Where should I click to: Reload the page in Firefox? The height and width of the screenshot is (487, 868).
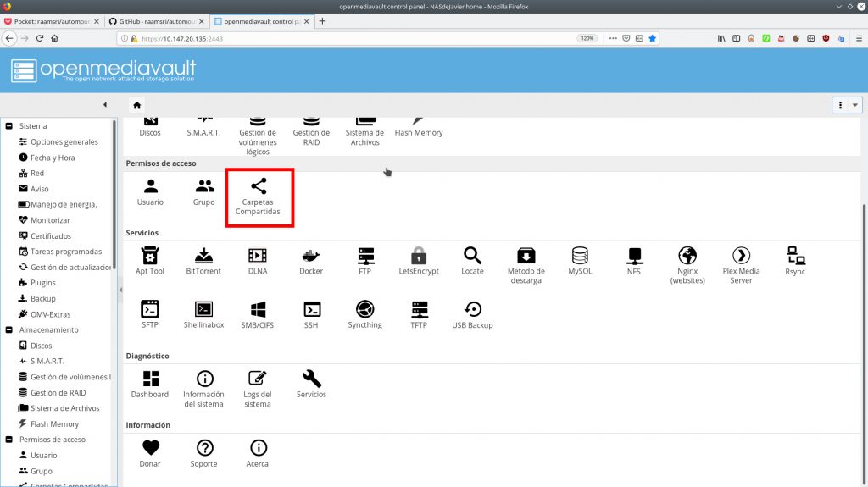[x=40, y=38]
